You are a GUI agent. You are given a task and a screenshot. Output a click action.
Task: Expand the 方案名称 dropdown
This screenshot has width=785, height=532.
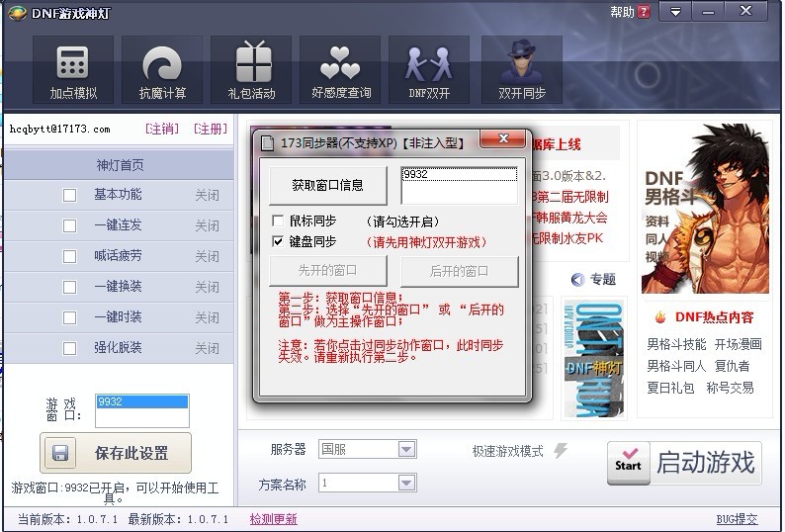pyautogui.click(x=406, y=484)
